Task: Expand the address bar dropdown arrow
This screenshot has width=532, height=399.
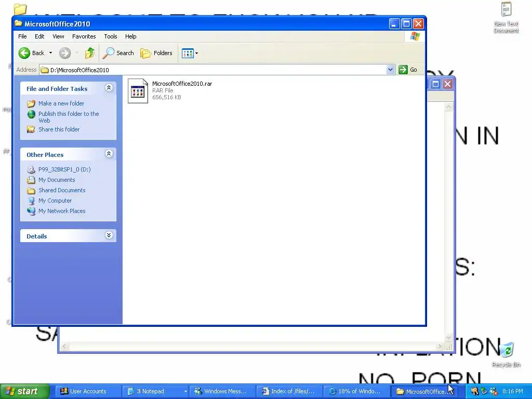Action: pyautogui.click(x=390, y=70)
